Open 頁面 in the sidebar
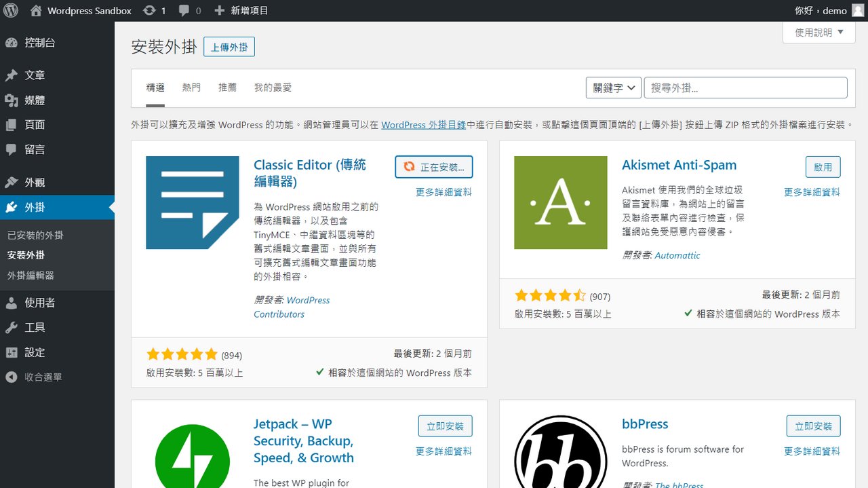The width and height of the screenshot is (868, 488). pyautogui.click(x=35, y=125)
